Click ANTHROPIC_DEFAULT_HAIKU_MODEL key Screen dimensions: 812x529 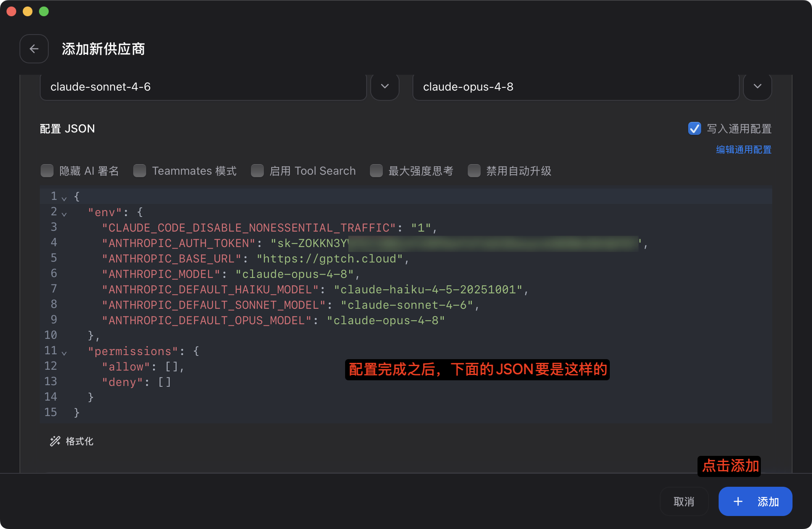pos(210,290)
